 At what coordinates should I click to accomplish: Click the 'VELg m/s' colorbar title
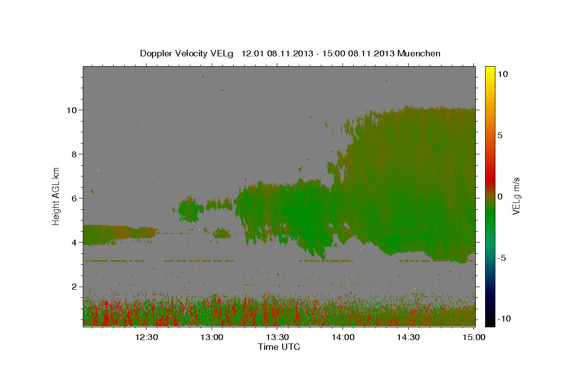(516, 196)
